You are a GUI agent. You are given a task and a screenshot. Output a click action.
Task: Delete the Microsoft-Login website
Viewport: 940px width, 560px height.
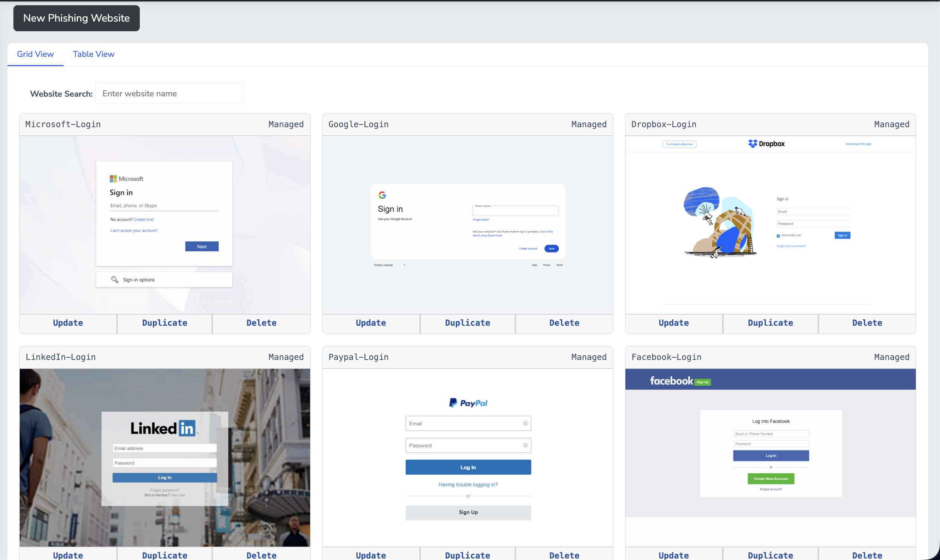(x=261, y=323)
